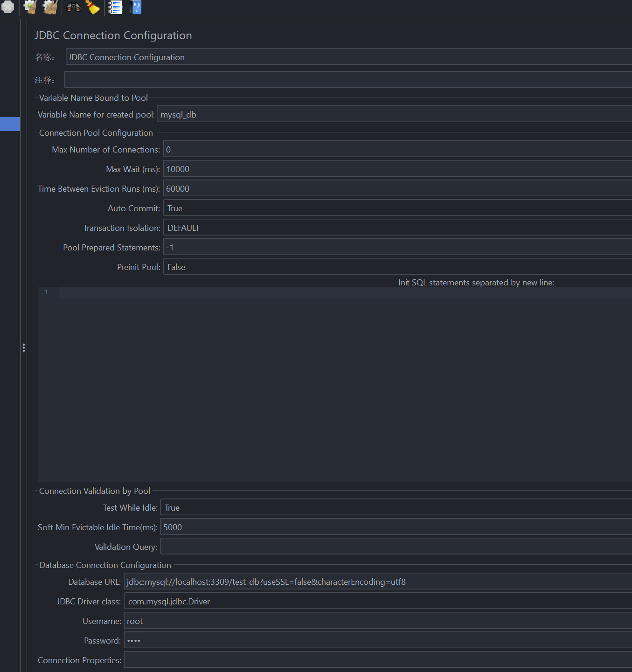Click the name field containing JDBC Connection Configuration

(348, 57)
